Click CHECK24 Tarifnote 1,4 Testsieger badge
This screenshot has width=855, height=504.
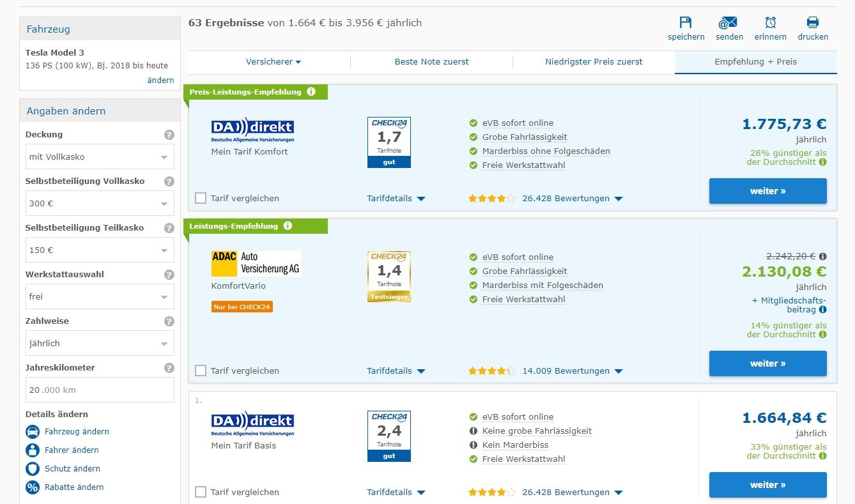pos(389,277)
